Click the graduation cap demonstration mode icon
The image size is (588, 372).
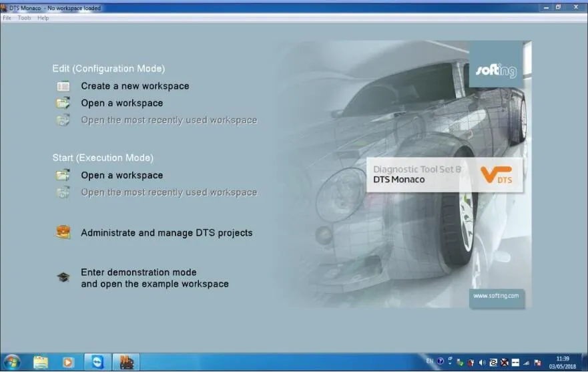63,277
